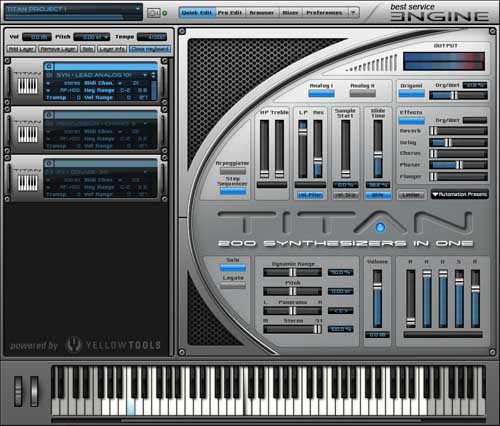
Task: Click the up/down stepper on the first layer preset
Action: point(153,75)
